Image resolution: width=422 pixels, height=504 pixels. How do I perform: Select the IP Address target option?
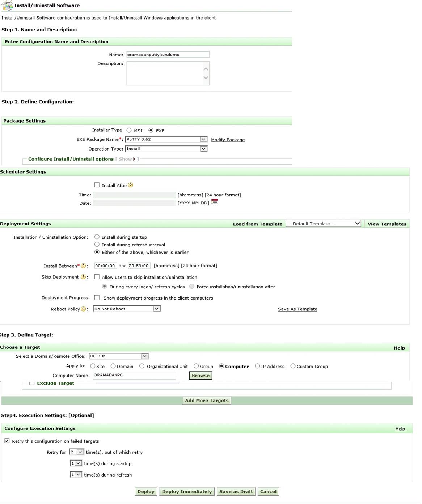tap(257, 366)
